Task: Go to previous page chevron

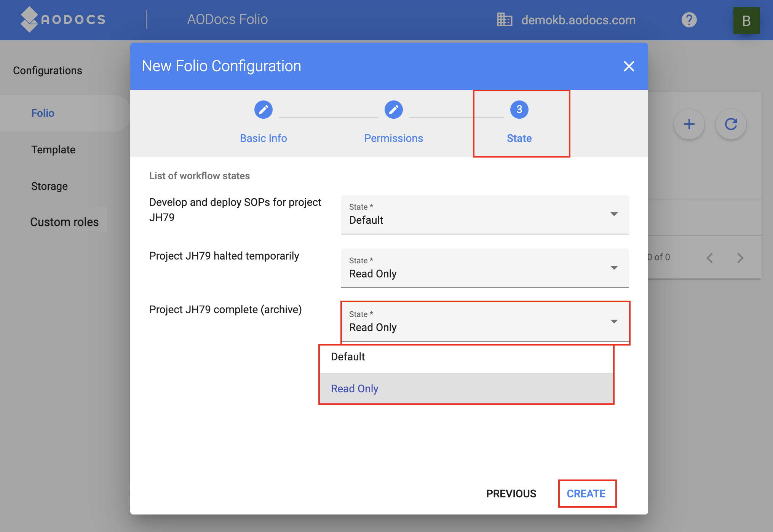Action: (709, 258)
